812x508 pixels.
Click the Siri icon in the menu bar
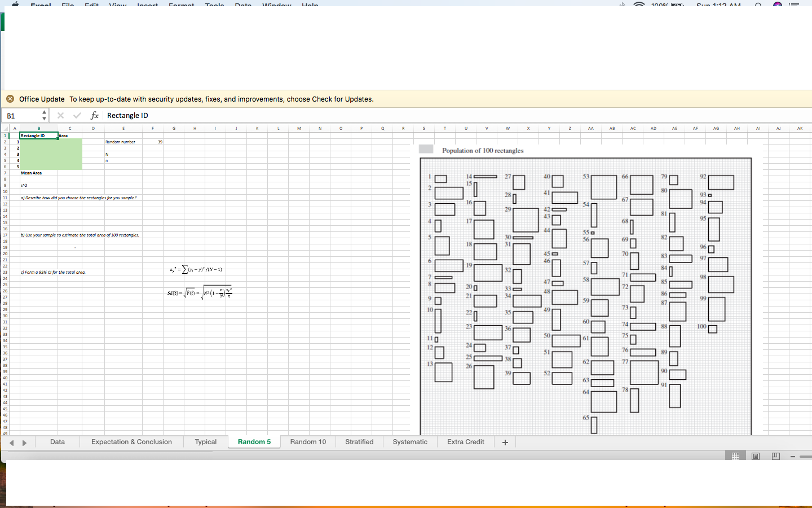click(x=777, y=5)
